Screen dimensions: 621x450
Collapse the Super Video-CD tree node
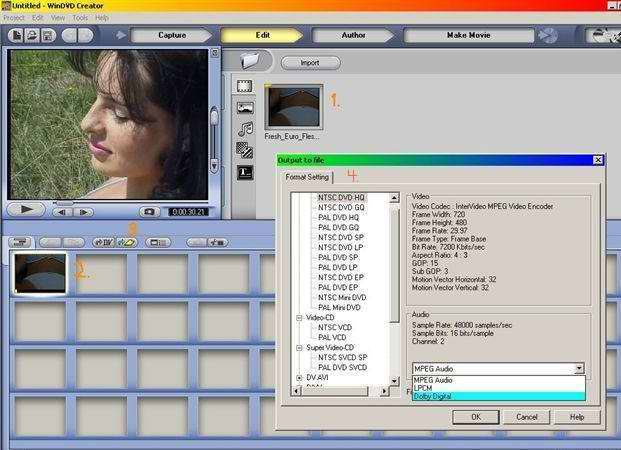pos(299,348)
